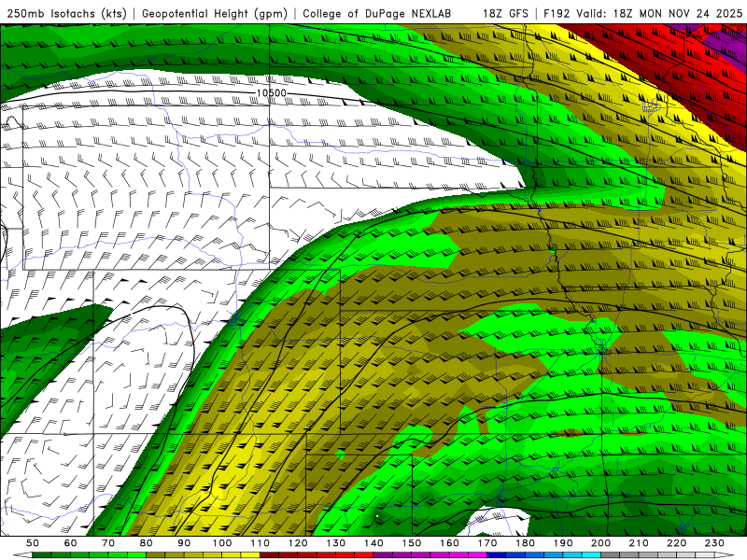The image size is (747, 560).
Task: Click the '140' color bar value
Action: (x=373, y=543)
